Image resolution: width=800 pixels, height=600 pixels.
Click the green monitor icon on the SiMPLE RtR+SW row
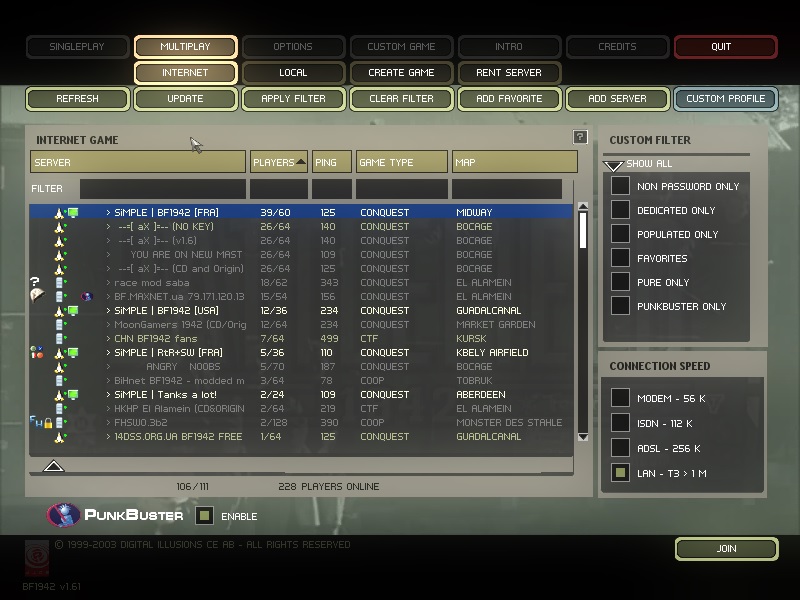73,352
